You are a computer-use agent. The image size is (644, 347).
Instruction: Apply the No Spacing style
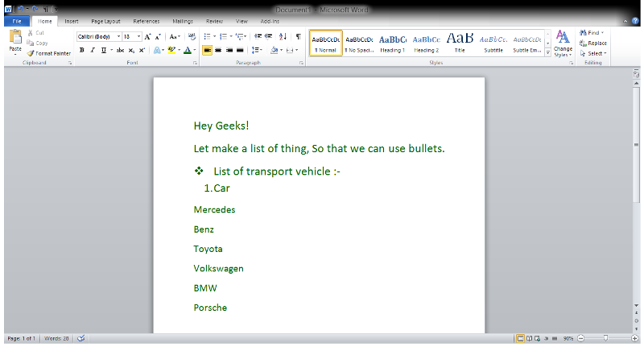(x=359, y=43)
